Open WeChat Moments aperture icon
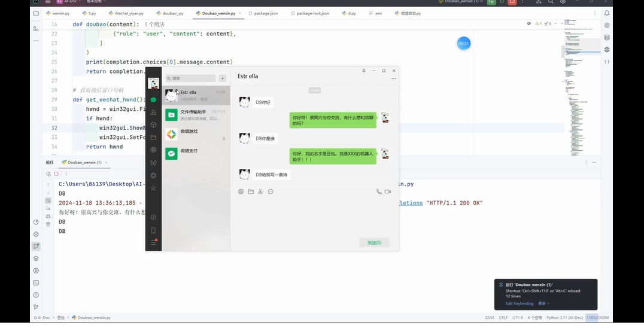This screenshot has height=331, width=644. pyautogui.click(x=153, y=150)
